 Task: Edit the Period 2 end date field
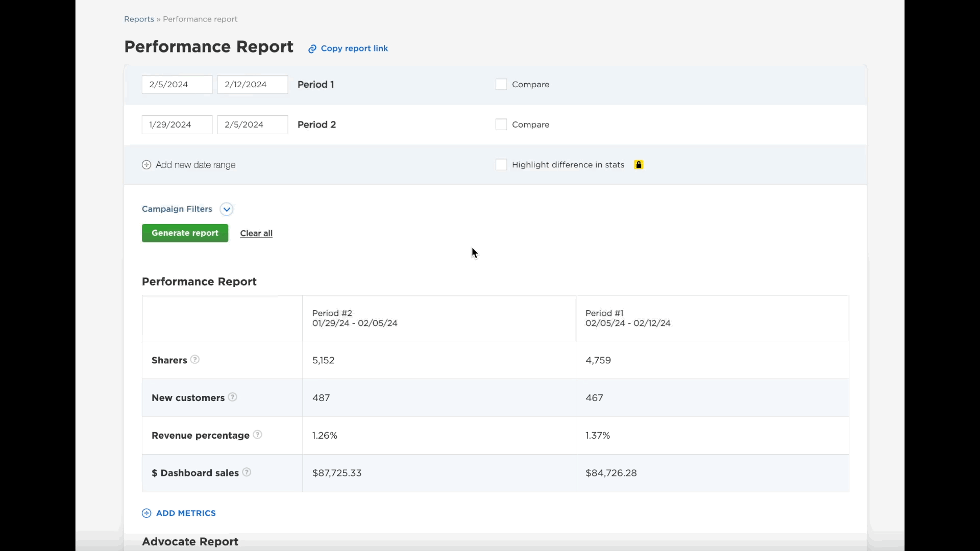(x=253, y=124)
